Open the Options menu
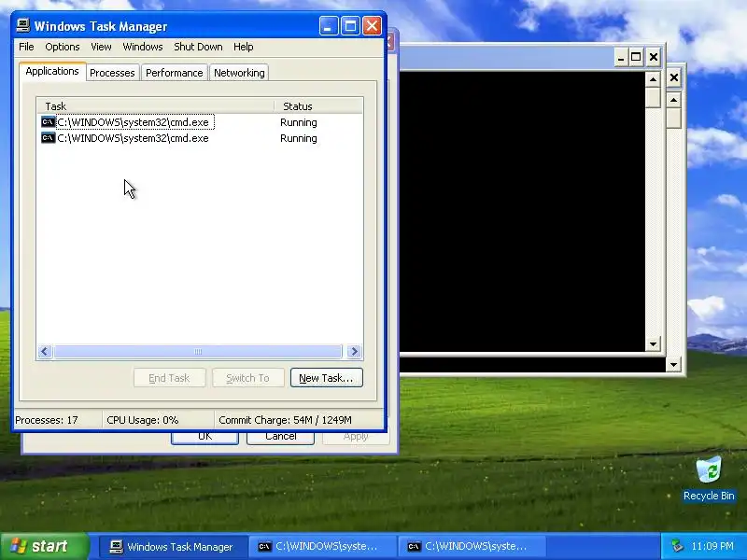 pyautogui.click(x=63, y=47)
